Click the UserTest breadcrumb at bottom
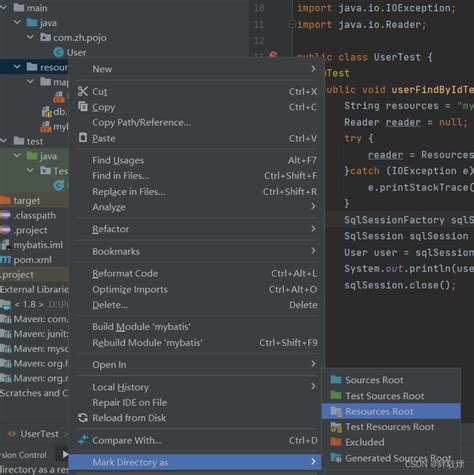This screenshot has width=474, height=475. (39, 434)
